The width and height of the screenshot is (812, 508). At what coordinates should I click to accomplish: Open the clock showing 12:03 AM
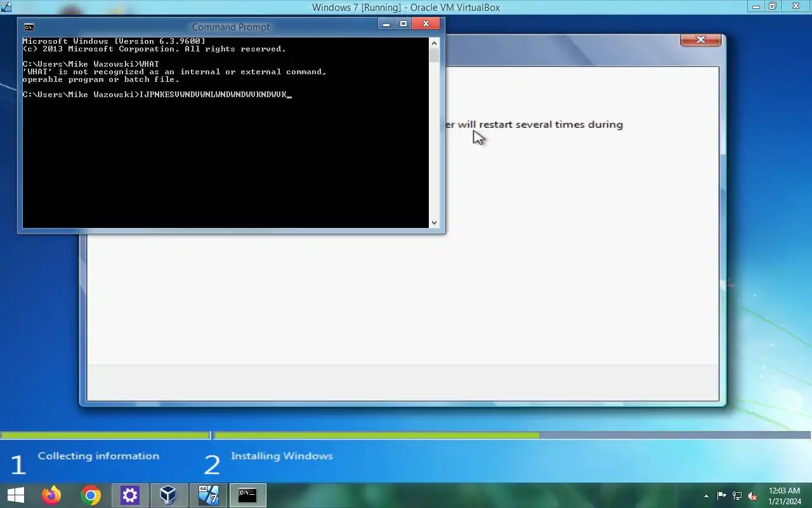coord(784,491)
